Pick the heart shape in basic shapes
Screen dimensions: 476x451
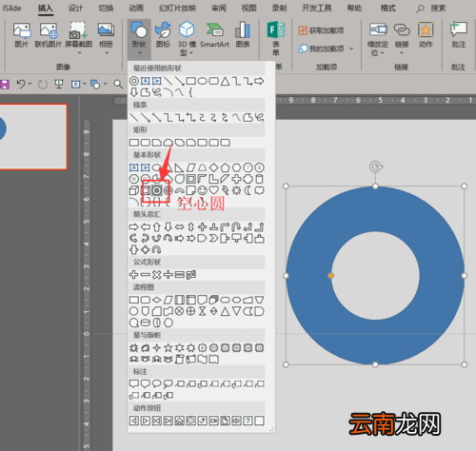point(213,190)
